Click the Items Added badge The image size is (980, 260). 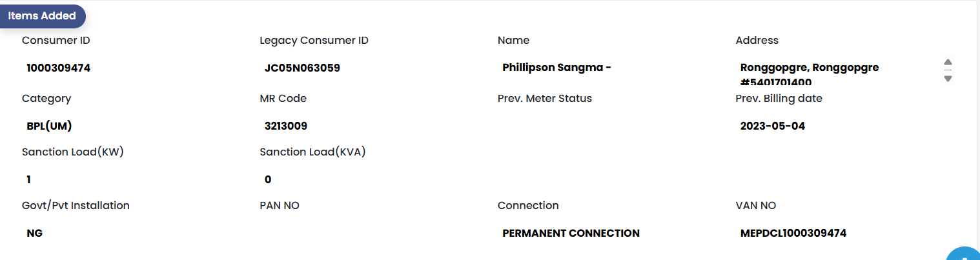point(42,16)
